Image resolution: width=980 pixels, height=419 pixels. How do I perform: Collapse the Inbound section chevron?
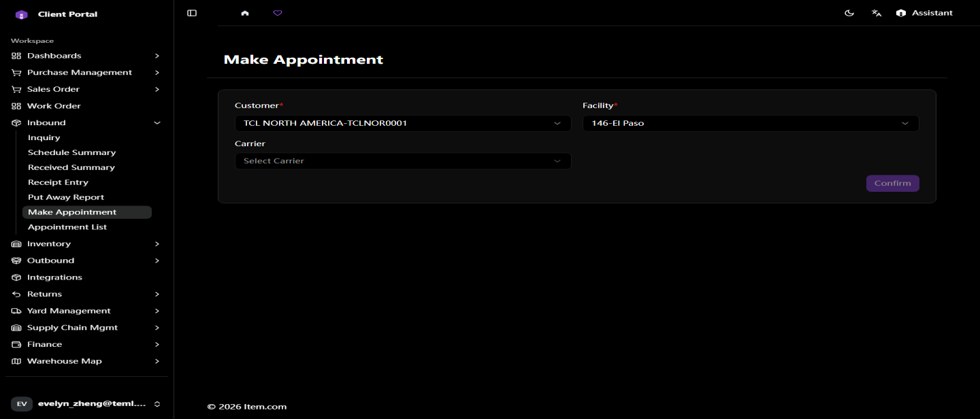tap(157, 123)
